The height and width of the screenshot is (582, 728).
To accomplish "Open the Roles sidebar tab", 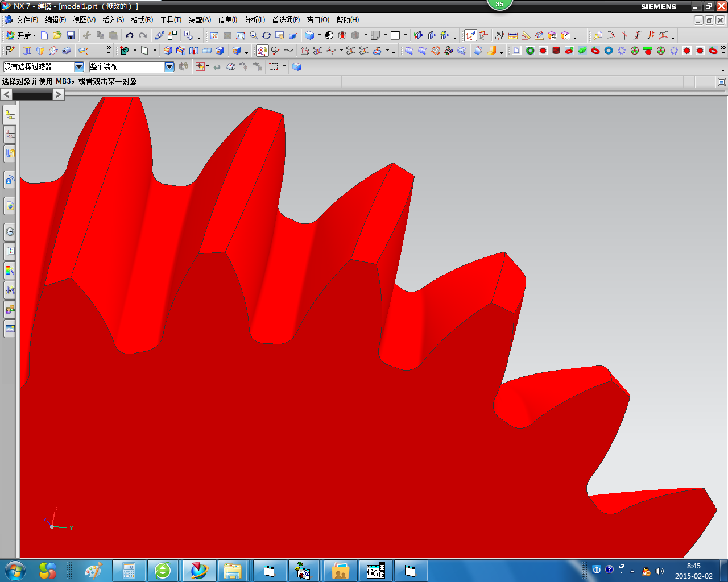I will pyautogui.click(x=10, y=310).
